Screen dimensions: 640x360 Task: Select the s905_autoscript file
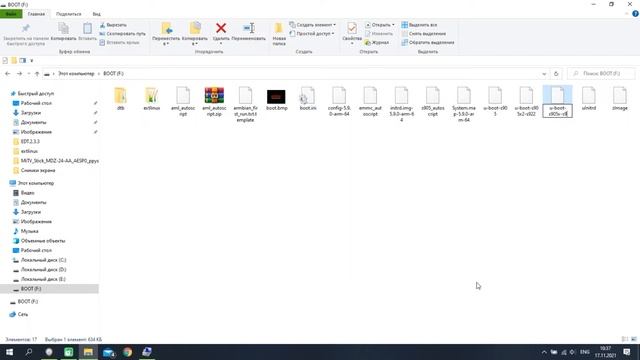click(x=433, y=102)
